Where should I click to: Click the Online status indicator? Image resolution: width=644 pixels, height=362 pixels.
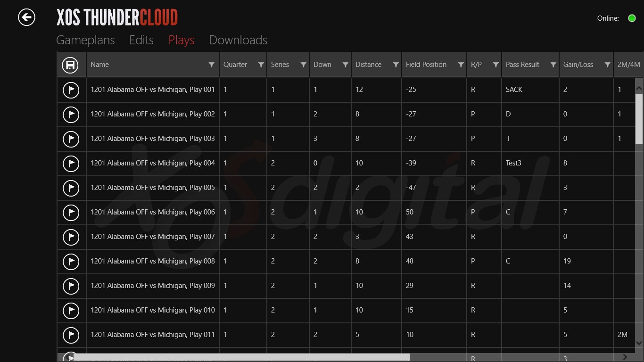(x=632, y=18)
